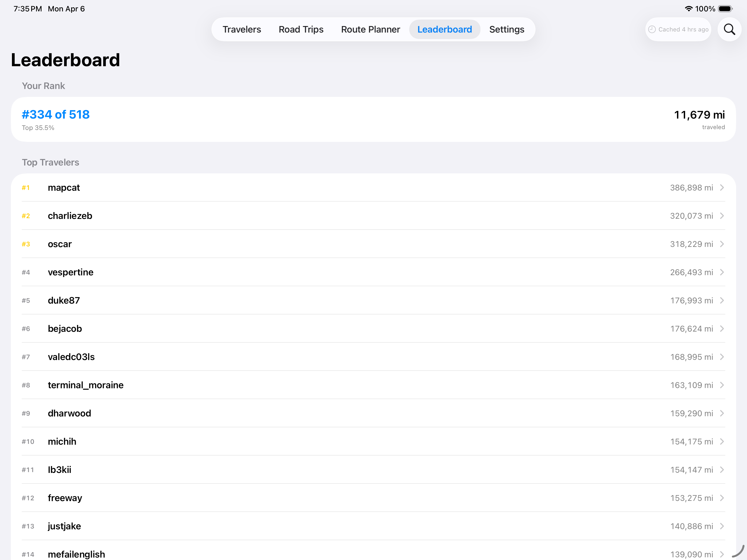Tap the 7:35 PM clock in status bar
Viewport: 747px width, 560px height.
coord(28,9)
